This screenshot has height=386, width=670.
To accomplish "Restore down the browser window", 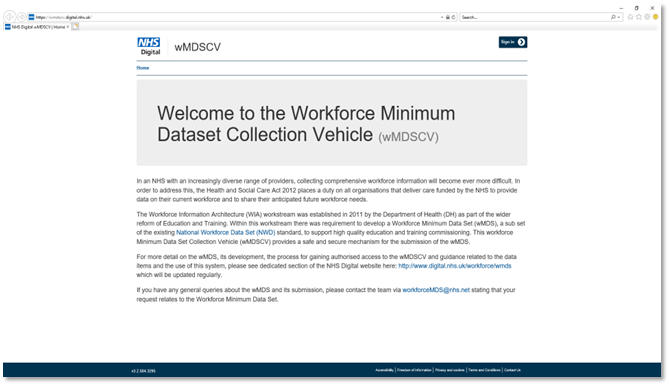I will [x=636, y=8].
